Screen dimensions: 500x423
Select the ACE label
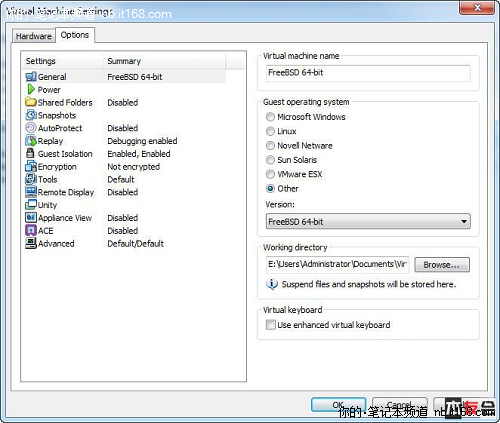coord(46,231)
